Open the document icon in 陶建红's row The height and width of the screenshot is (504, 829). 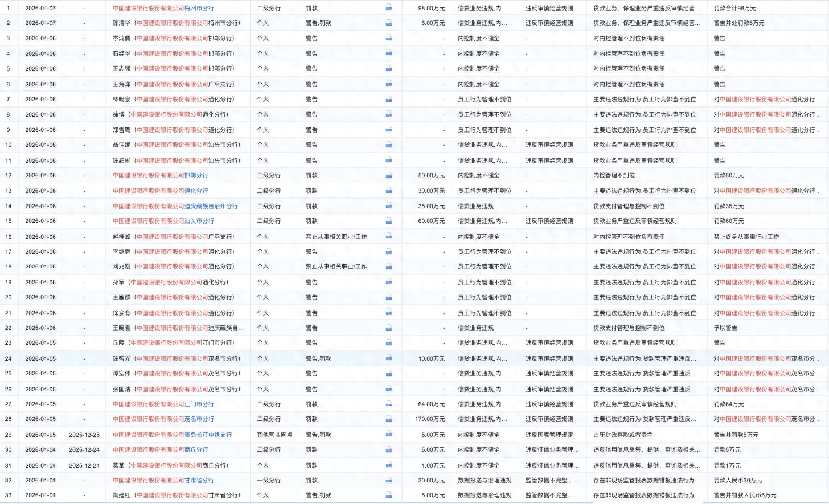click(x=389, y=495)
